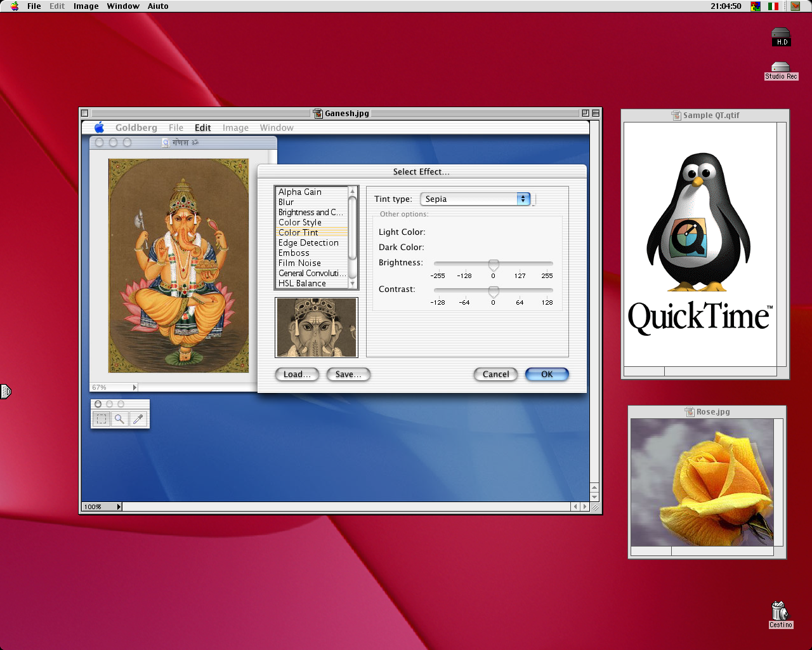Click the Ganesh.jpg window resize corner grip
This screenshot has height=650, width=812.
click(x=595, y=507)
